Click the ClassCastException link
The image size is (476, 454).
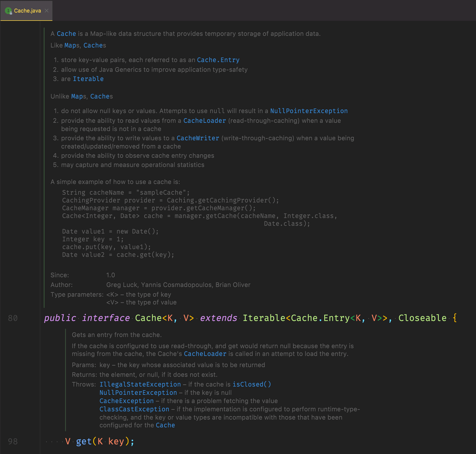tap(134, 409)
